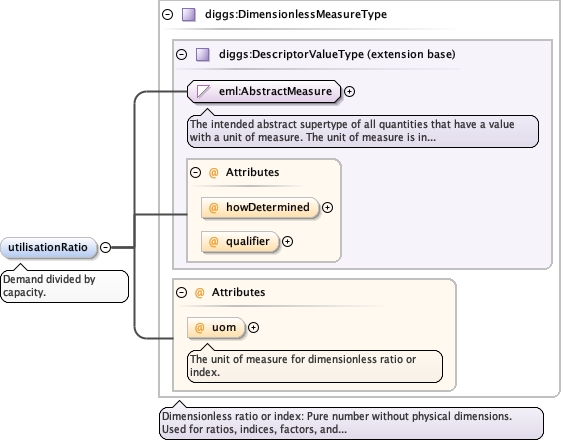The width and height of the screenshot is (562, 443).
Task: Click the @ icon beside howDetermined
Action: click(214, 208)
